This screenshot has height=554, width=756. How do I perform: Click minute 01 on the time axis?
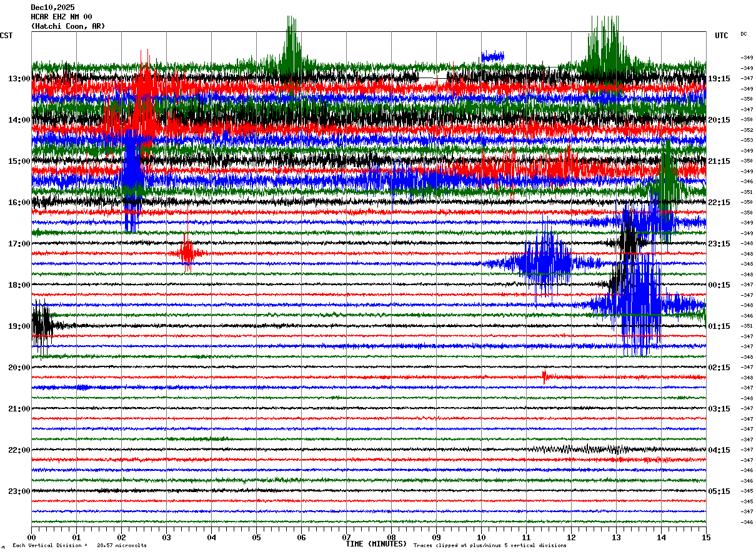(76, 537)
